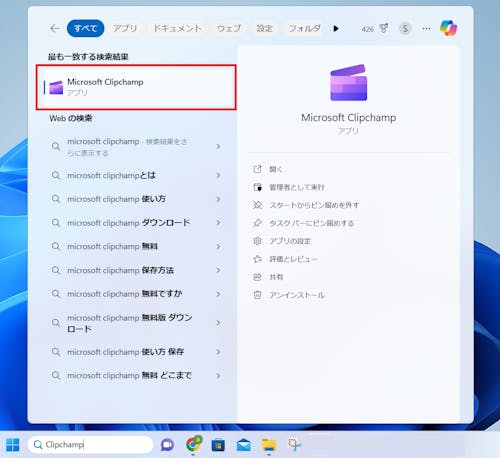Select the すべて filter tab
The width and height of the screenshot is (500, 458).
point(86,28)
